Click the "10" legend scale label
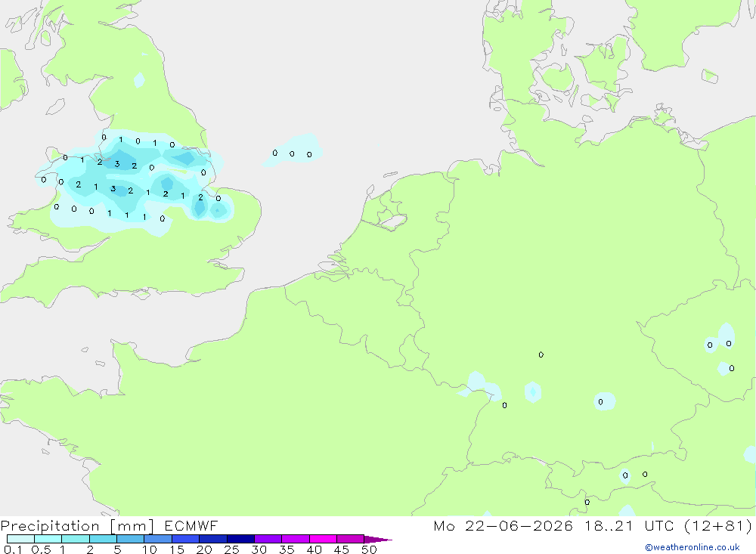The width and height of the screenshot is (756, 554). click(x=149, y=549)
